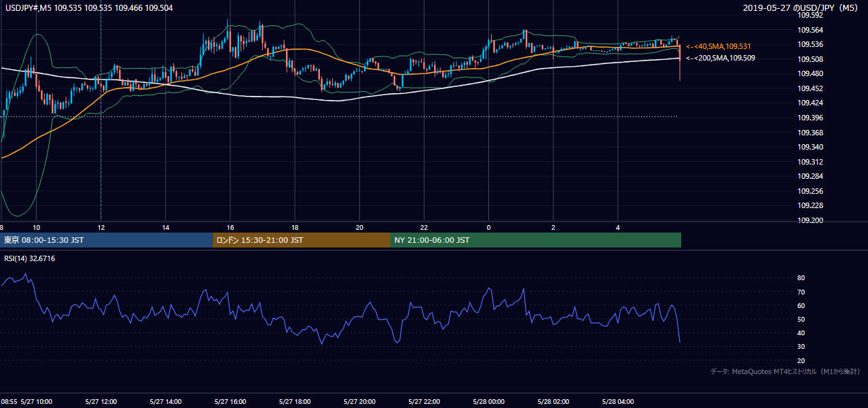Click price axis label 109.424

coord(810,103)
